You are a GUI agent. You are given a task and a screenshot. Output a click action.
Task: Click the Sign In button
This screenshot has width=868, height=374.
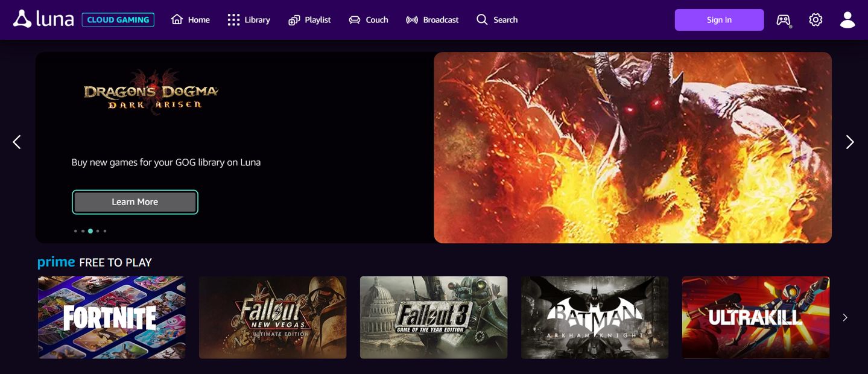pyautogui.click(x=719, y=20)
